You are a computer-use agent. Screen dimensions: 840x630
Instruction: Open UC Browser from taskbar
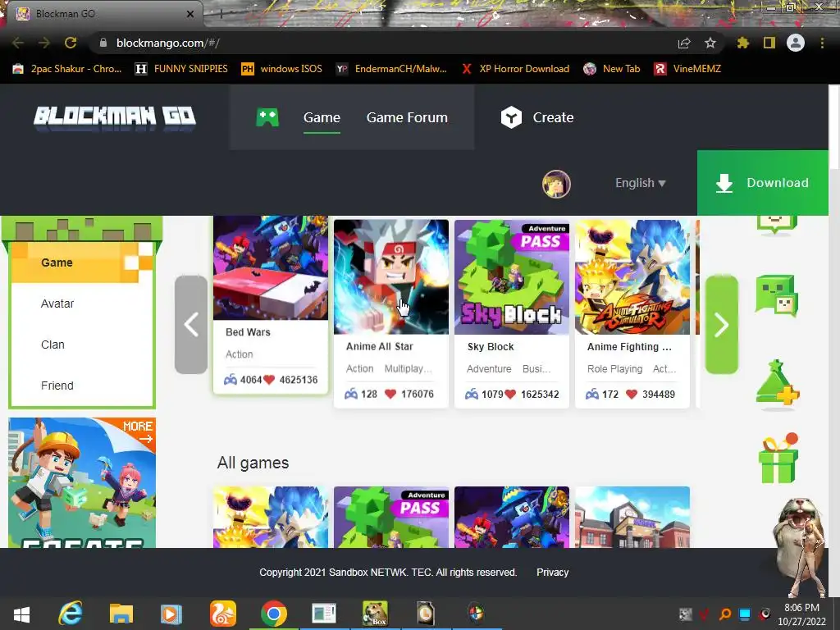[x=223, y=614]
